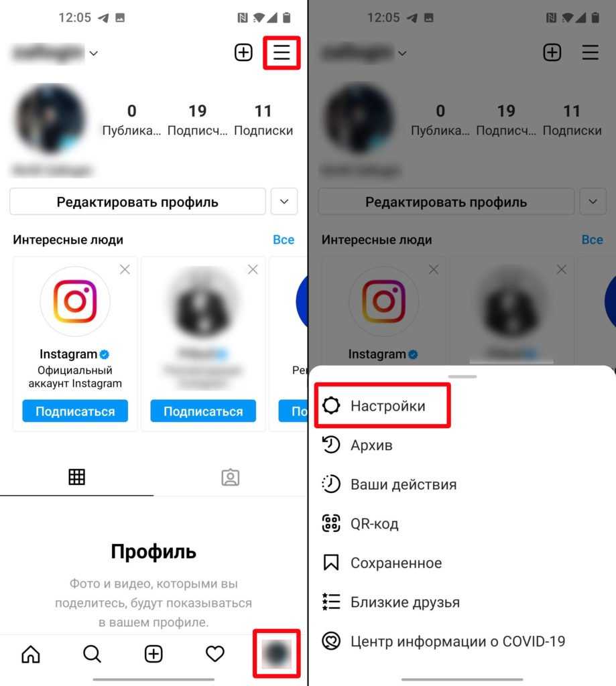Tap the Редактировать профиль button on left screen
The height and width of the screenshot is (686, 616).
click(x=137, y=202)
